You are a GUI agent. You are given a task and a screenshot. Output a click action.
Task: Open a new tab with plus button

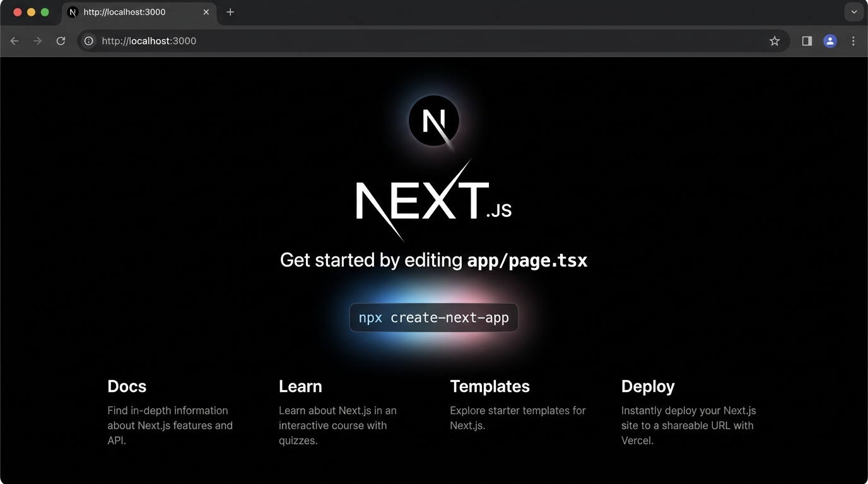[230, 12]
